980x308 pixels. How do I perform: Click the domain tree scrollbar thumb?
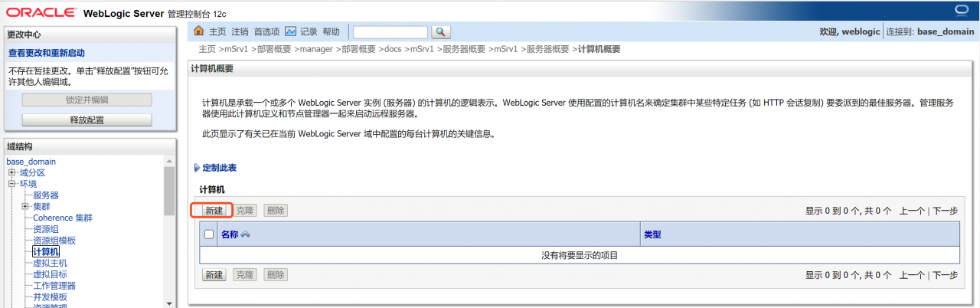169,190
